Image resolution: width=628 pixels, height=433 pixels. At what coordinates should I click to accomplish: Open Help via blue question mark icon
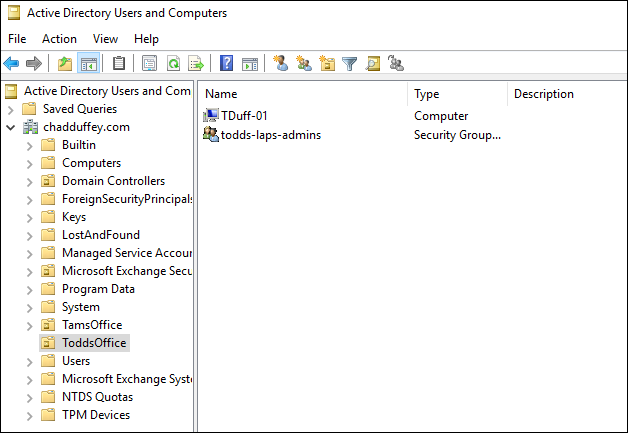[x=227, y=63]
